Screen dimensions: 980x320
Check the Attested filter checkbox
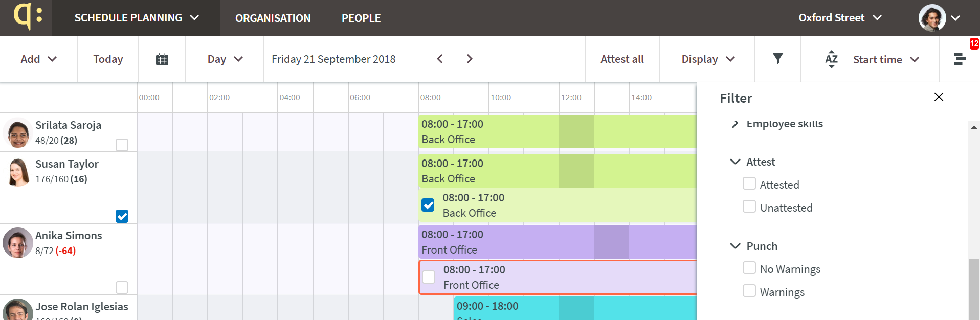(x=749, y=184)
